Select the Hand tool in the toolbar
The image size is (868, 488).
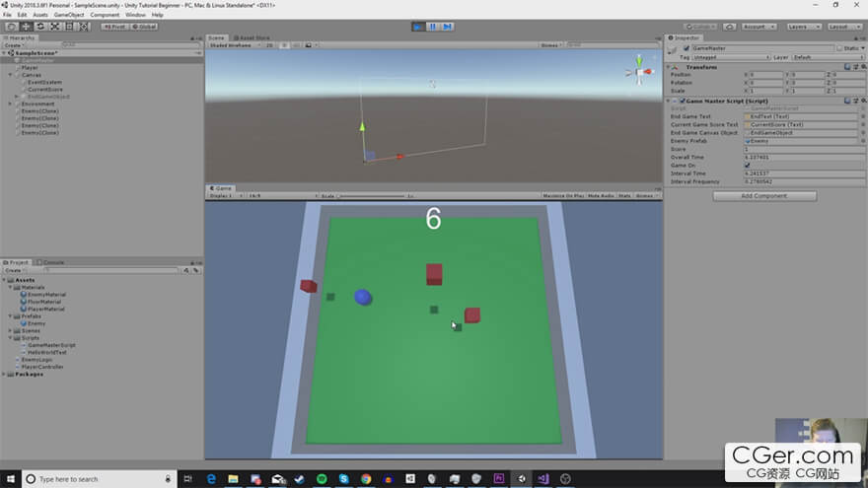click(x=11, y=27)
